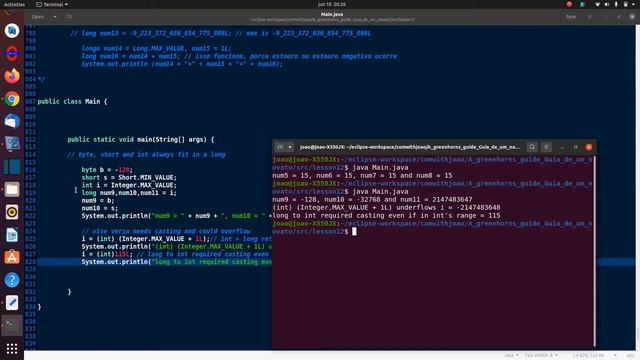The height and width of the screenshot is (360, 640).
Task: Click the 'num10 = s;' line
Action: [100, 208]
